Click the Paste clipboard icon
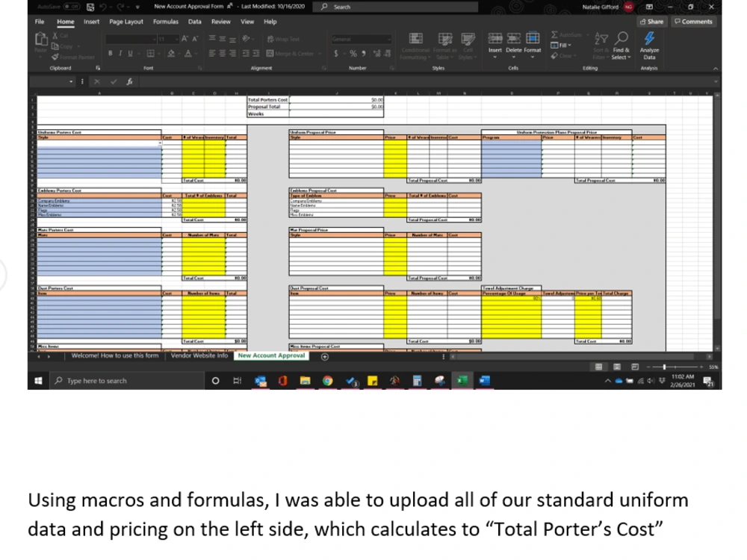 pos(41,39)
